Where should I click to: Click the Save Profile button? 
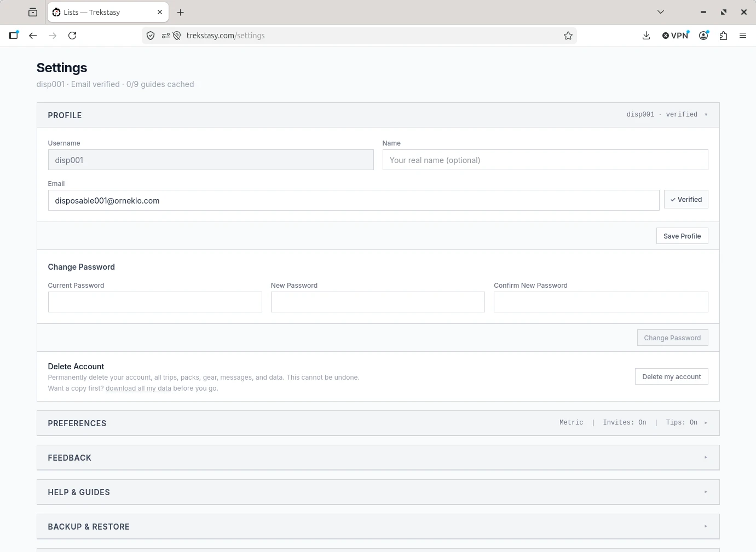click(x=682, y=236)
